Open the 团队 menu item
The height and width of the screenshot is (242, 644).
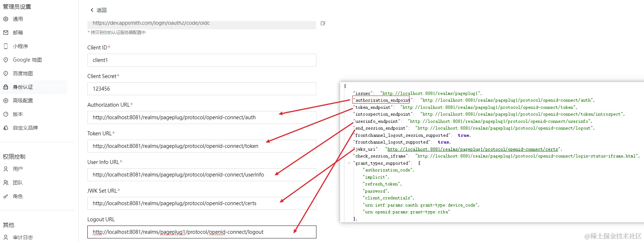(x=18, y=183)
